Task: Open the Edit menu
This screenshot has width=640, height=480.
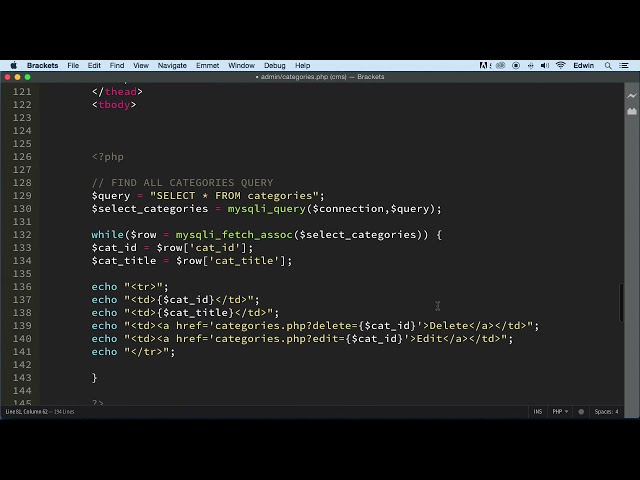Action: pos(94,65)
